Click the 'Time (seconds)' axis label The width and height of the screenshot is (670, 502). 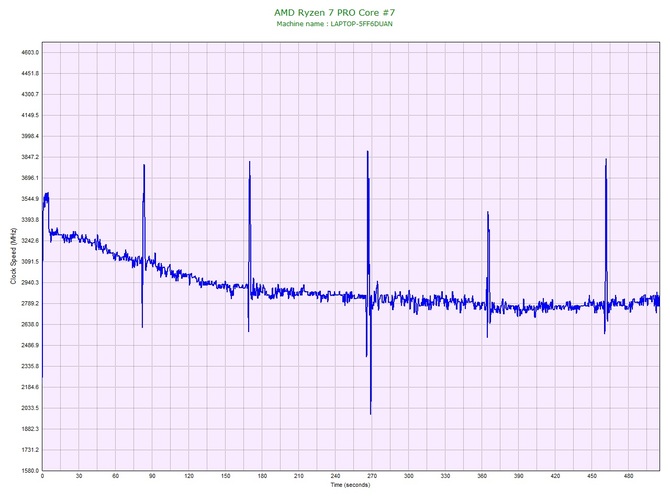coord(350,485)
